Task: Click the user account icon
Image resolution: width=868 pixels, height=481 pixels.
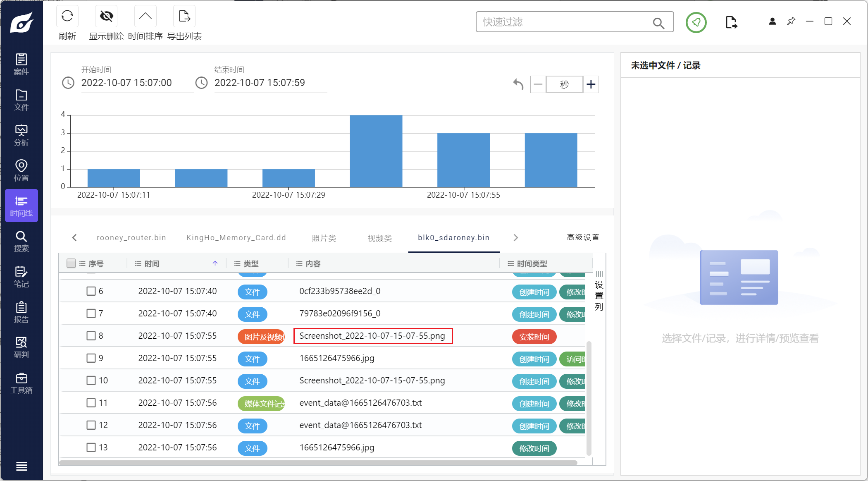Action: [x=772, y=22]
